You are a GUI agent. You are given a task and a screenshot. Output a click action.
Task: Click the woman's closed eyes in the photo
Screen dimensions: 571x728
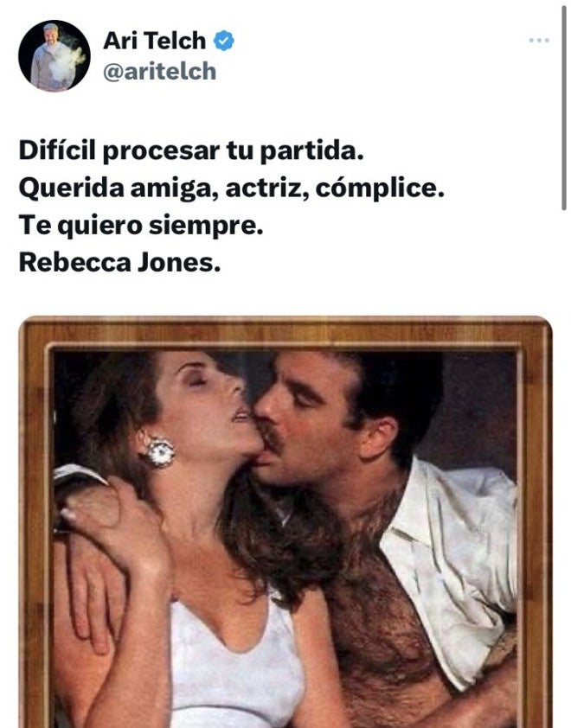coord(196,381)
